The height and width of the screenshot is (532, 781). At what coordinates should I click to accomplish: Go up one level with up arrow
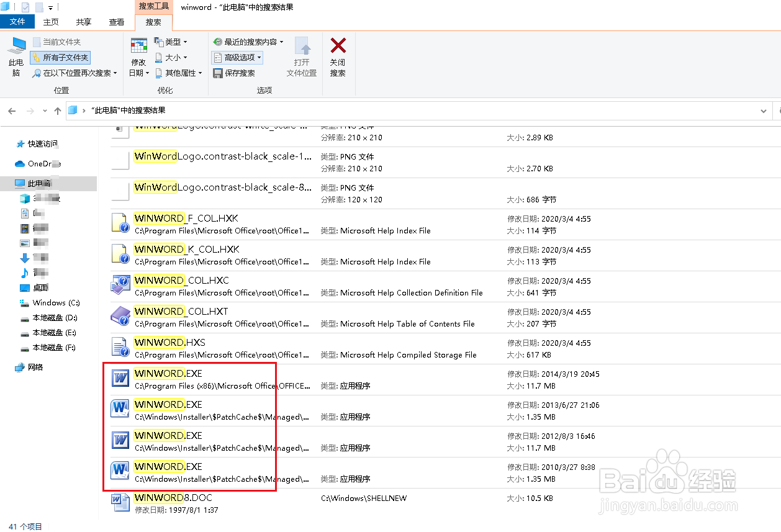pos(58,110)
